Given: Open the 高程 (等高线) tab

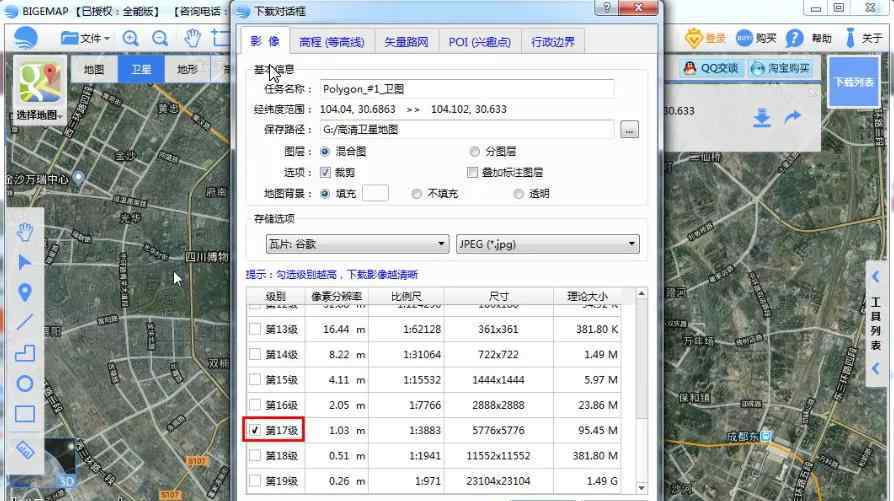Looking at the screenshot, I should (331, 42).
